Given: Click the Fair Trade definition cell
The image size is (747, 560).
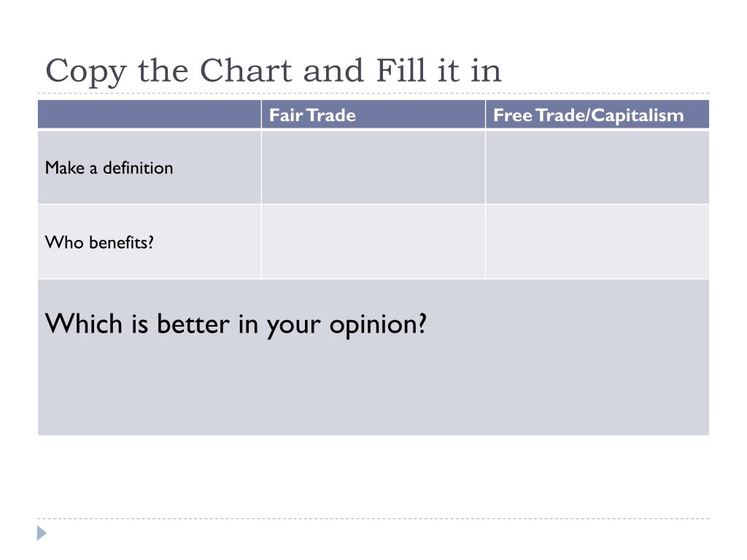Looking at the screenshot, I should point(373,167).
